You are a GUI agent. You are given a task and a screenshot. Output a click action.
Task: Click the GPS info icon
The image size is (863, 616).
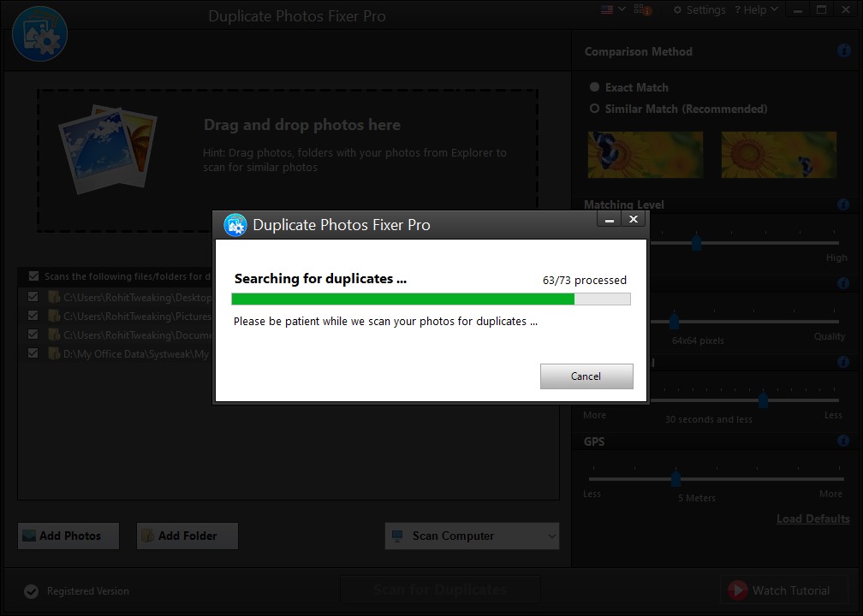tap(843, 441)
